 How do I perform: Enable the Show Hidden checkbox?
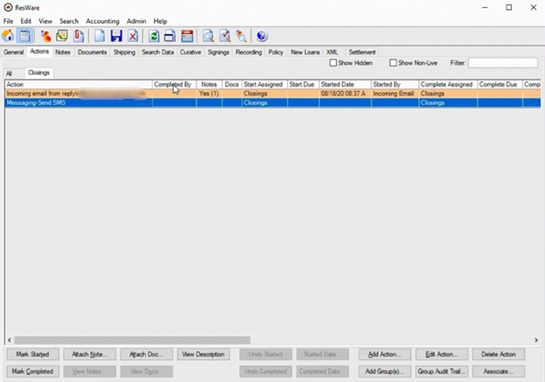tap(333, 63)
